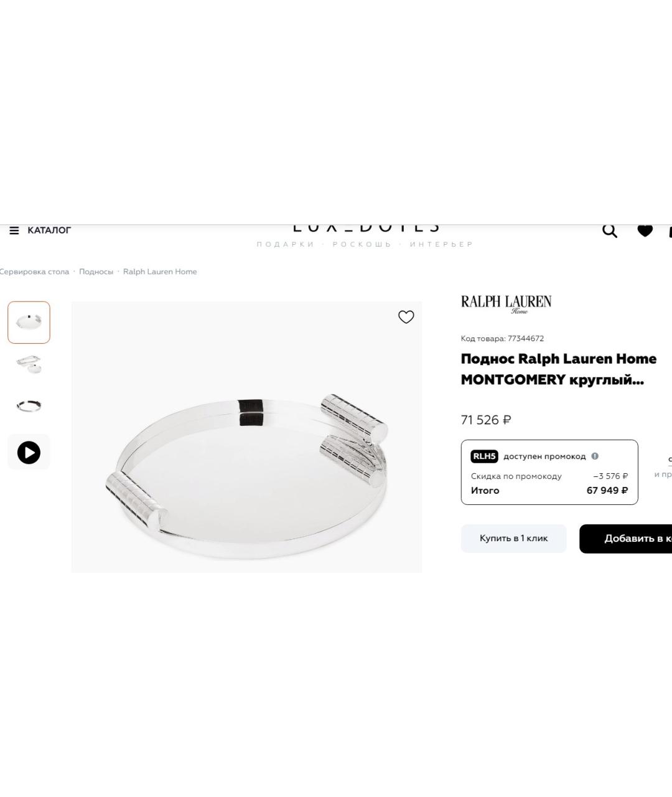Open the main tray product image
The image size is (672, 797).
[247, 437]
